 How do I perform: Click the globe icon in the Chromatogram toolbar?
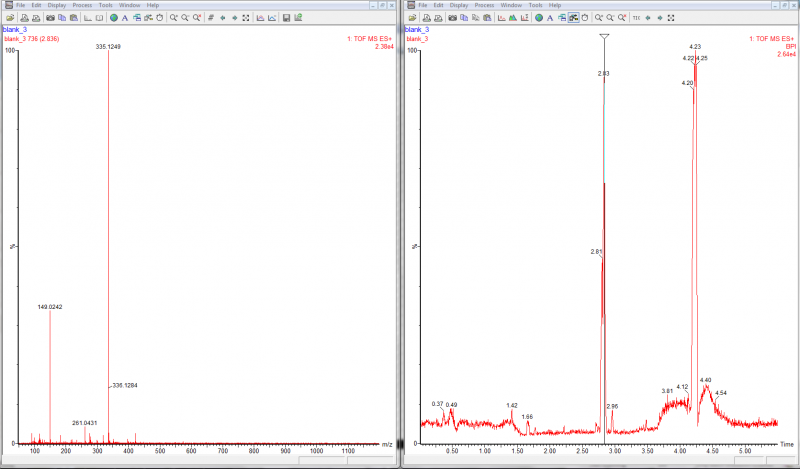tap(539, 18)
